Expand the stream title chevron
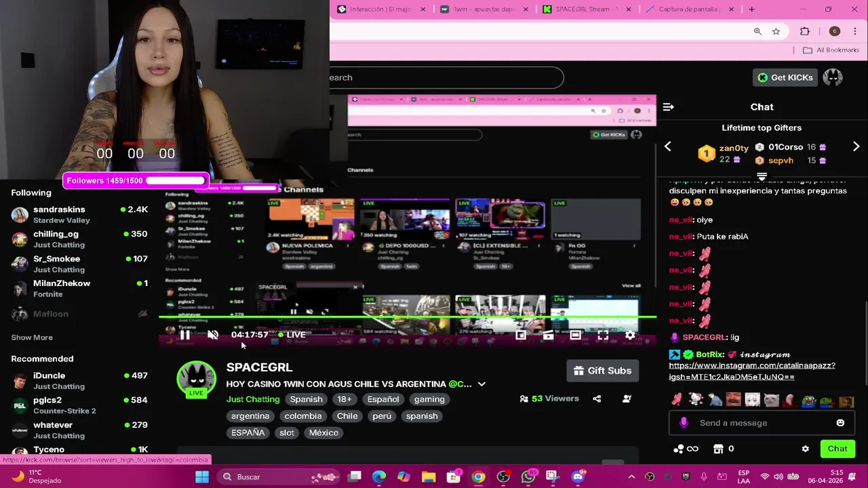 pos(481,384)
